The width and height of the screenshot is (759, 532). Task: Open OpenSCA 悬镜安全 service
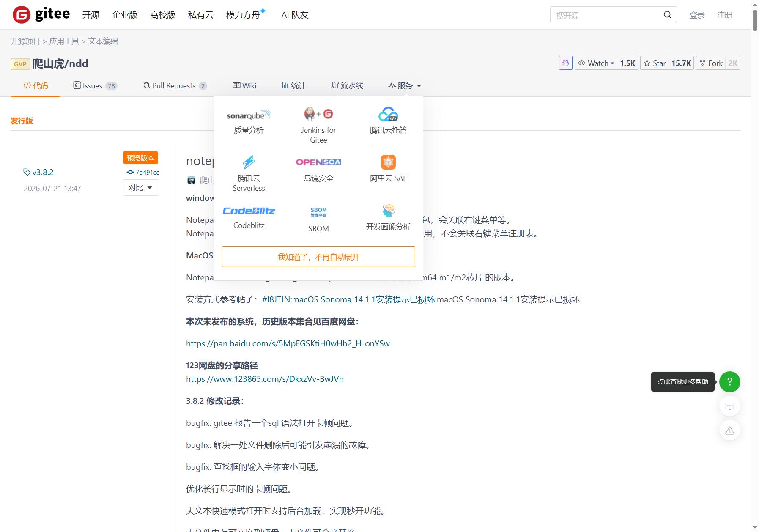pyautogui.click(x=318, y=169)
